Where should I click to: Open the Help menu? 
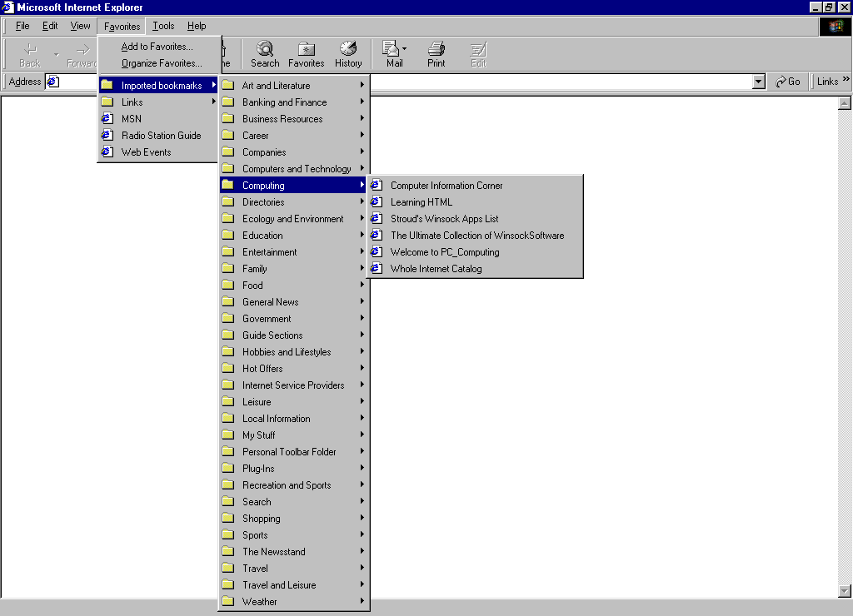point(197,26)
